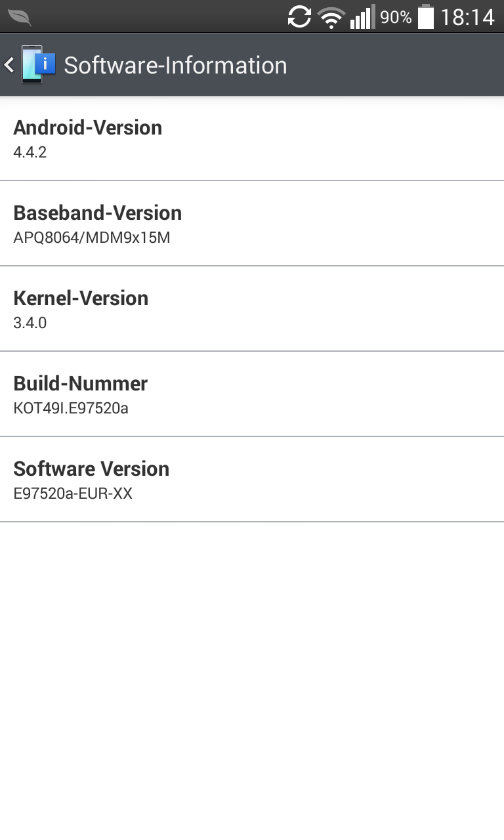Tap the APQ8064/MDM9x15M baseband value
Image resolution: width=504 pixels, height=840 pixels.
click(92, 238)
